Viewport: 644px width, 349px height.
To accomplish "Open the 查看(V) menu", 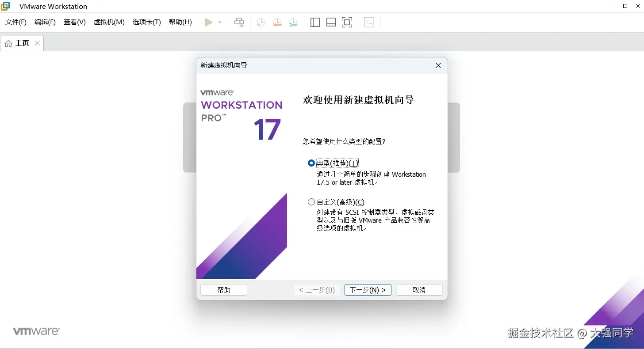I will click(x=74, y=22).
